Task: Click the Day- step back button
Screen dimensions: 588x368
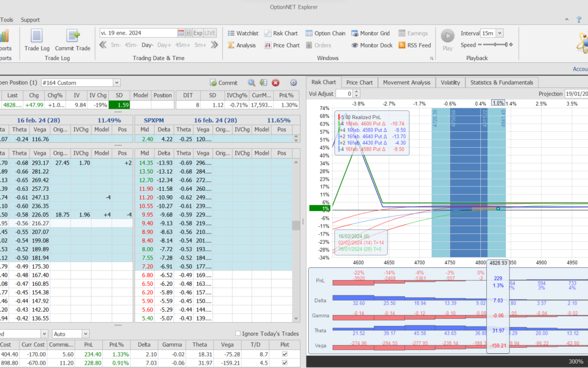Action: point(148,45)
